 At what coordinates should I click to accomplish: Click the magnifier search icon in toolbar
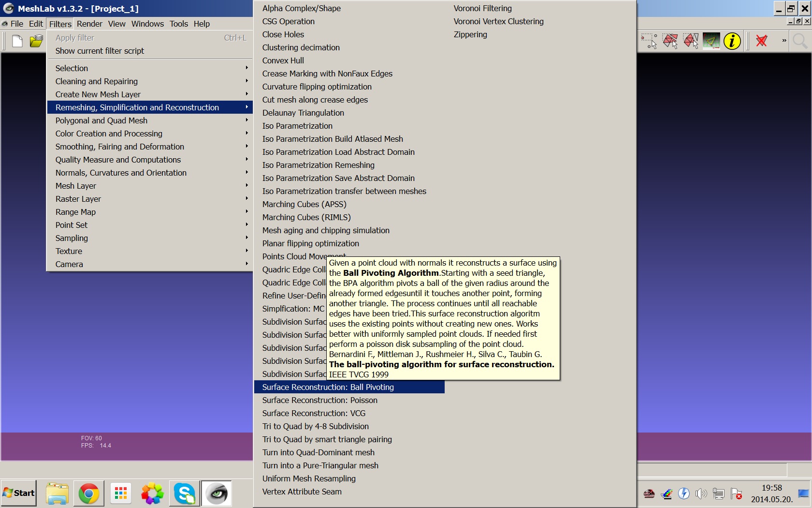click(x=800, y=41)
